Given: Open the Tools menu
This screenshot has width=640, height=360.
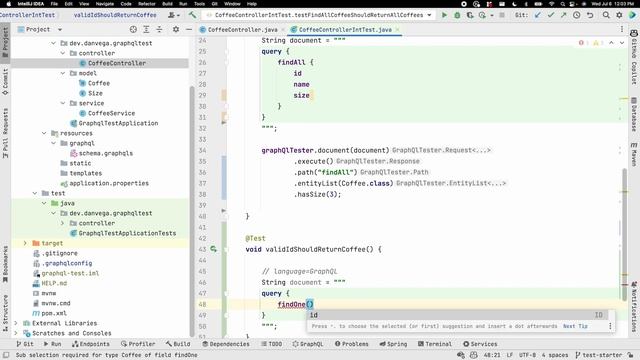Looking at the screenshot, I should (199, 4).
